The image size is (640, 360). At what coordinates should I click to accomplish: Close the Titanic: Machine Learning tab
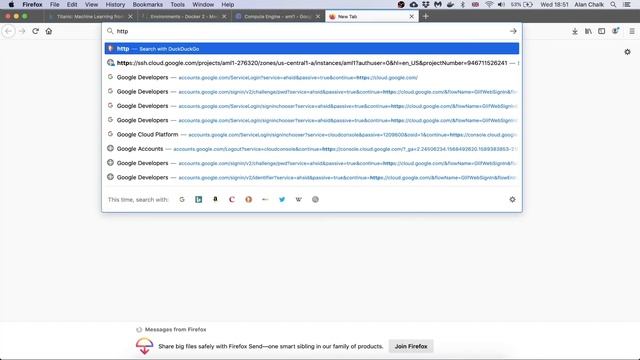[130, 16]
